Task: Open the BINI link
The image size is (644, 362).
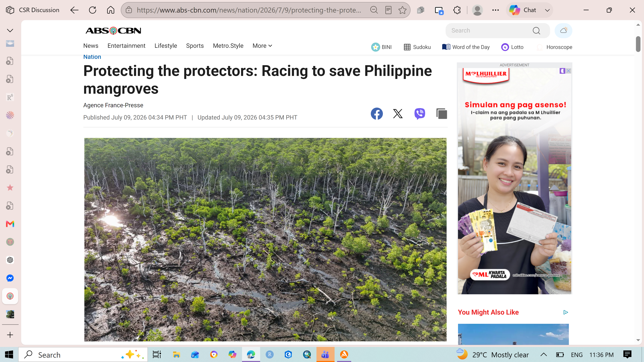Action: tap(381, 47)
